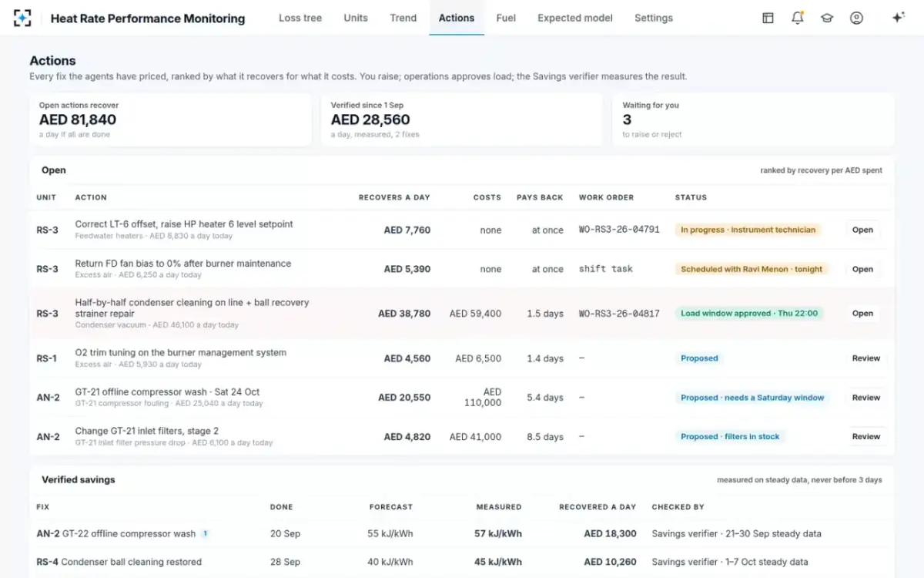Open notifications bell
The width and height of the screenshot is (924, 578).
798,18
